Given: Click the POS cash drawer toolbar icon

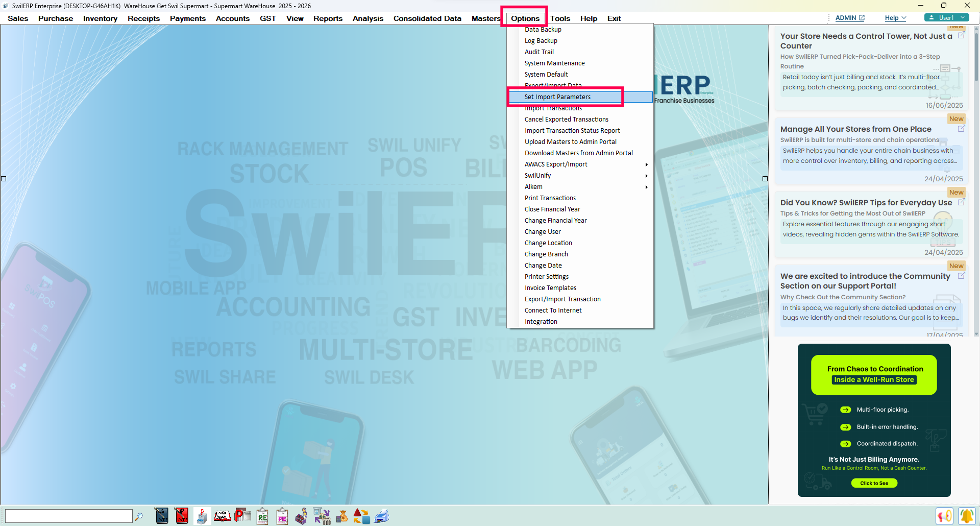Looking at the screenshot, I should (x=202, y=516).
